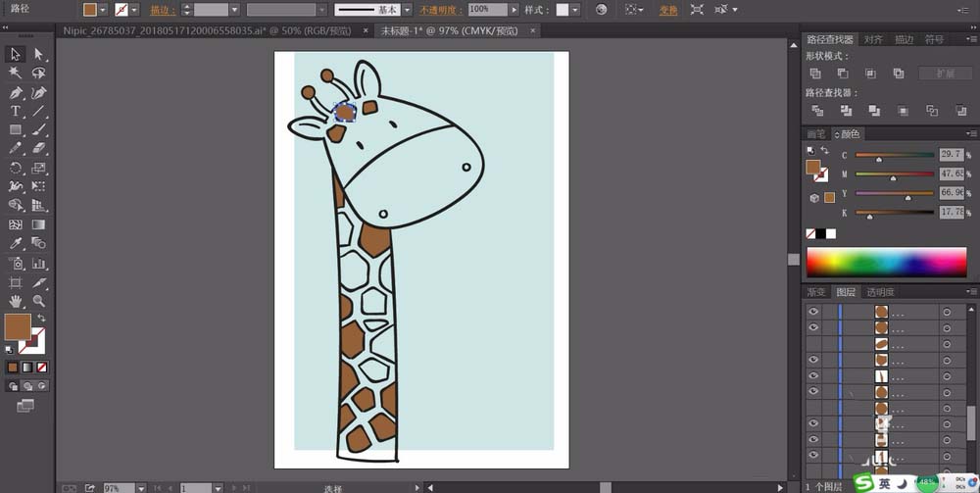This screenshot has width=980, height=493.
Task: Expand stroke weight dropdown
Action: coord(234,10)
